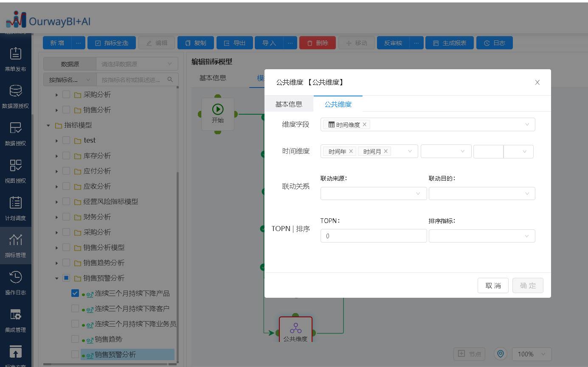Screen dimensions: 588x367
Task: Open 计划调度 in the sidebar
Action: [x=15, y=209]
